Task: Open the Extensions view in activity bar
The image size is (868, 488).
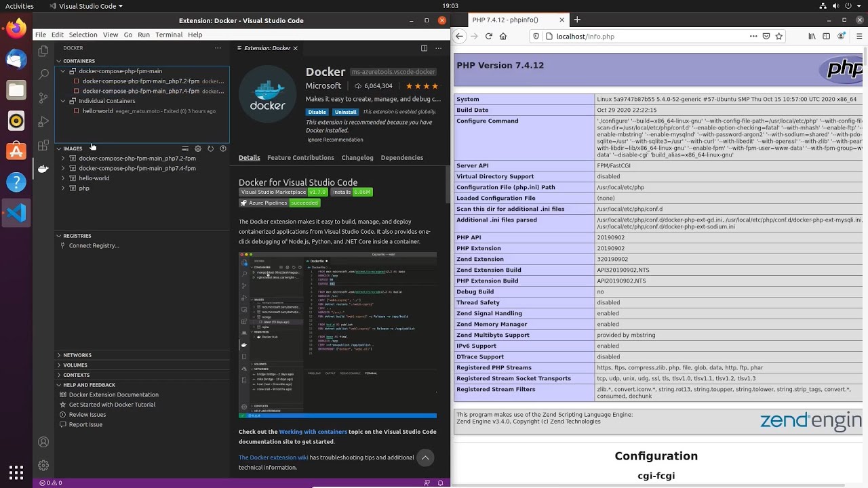Action: pyautogui.click(x=43, y=145)
